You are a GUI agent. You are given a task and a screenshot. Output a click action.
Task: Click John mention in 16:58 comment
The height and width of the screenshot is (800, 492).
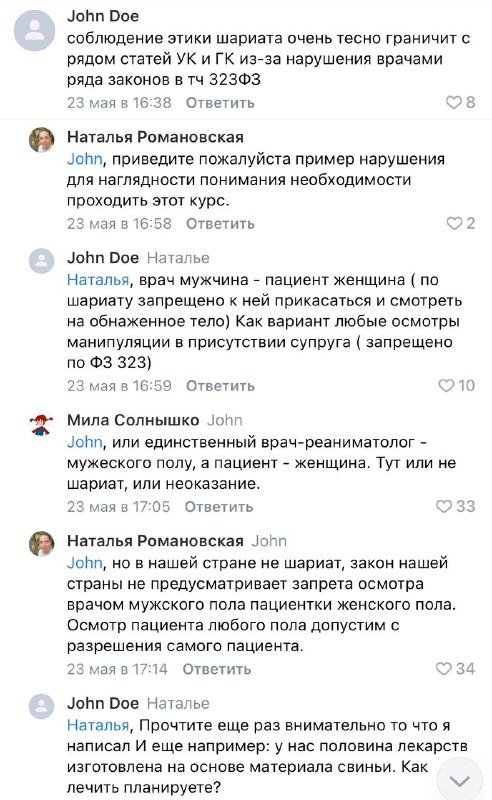[x=85, y=159]
